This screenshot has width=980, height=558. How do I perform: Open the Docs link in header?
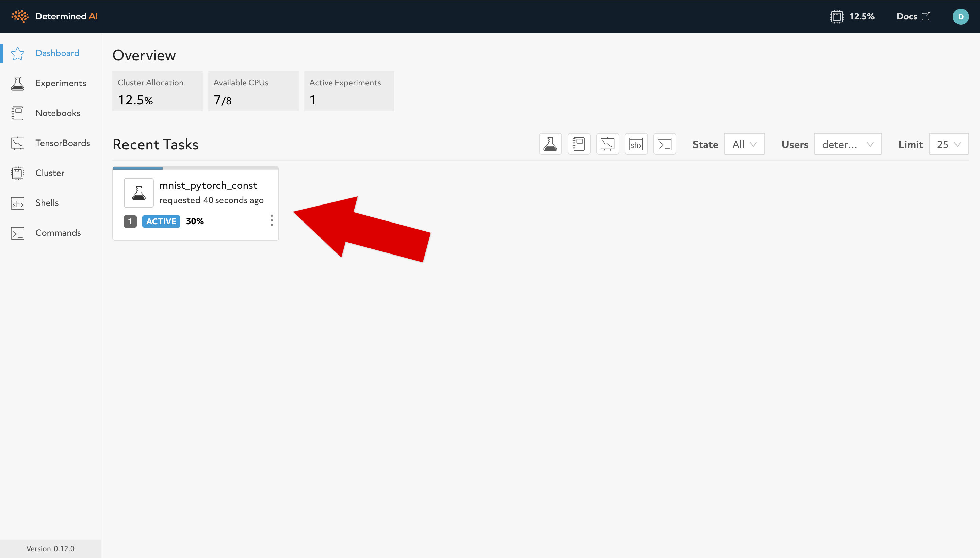coord(907,16)
